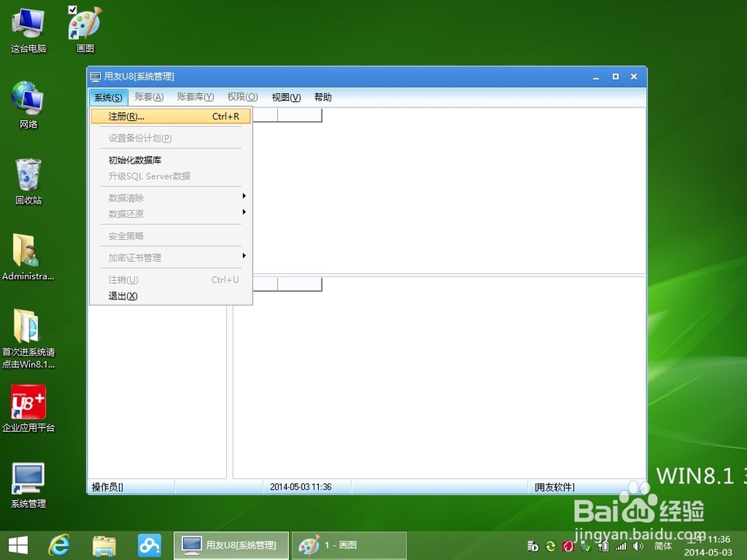
Task: Choose 初始化数据库 from the menu
Action: [x=171, y=160]
